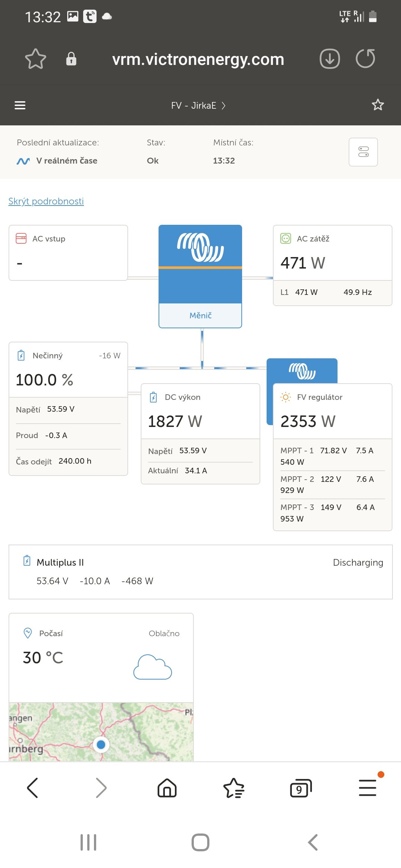401x868 pixels.
Task: Expand the FV - JirkaE installation chevron
Action: [224, 106]
